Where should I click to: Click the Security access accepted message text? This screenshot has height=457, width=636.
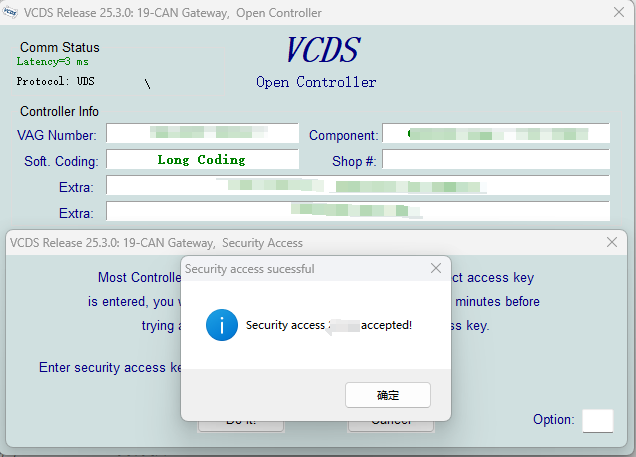coord(328,325)
